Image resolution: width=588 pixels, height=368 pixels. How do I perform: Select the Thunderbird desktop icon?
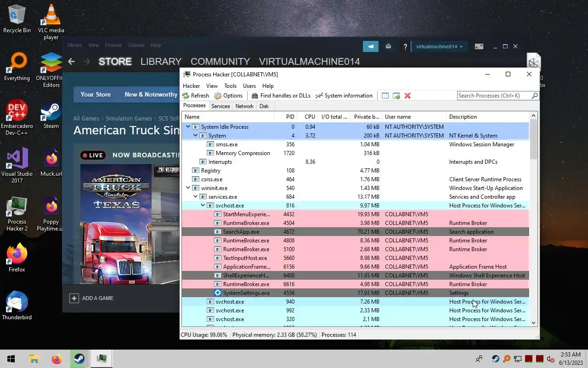coord(17,305)
